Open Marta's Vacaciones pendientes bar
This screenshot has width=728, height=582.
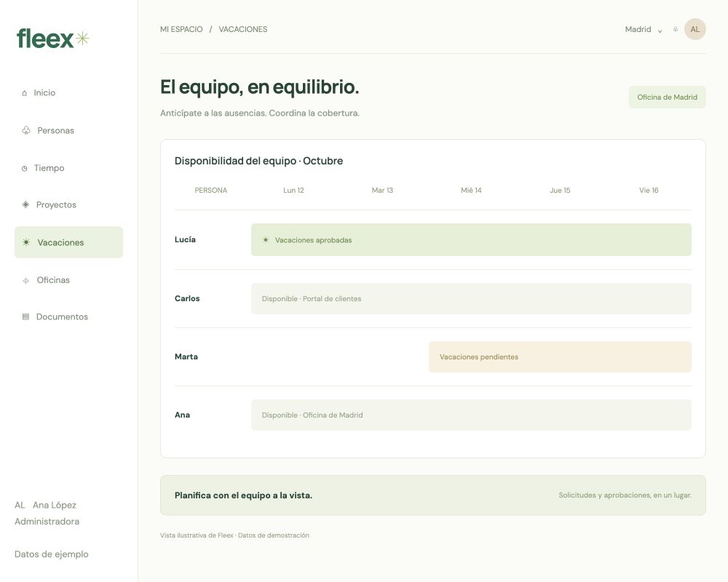(560, 357)
